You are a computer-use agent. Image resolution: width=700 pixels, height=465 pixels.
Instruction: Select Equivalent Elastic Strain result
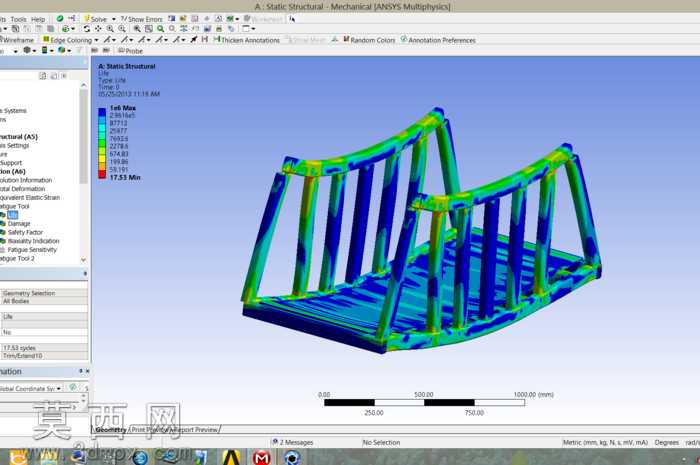(x=30, y=198)
